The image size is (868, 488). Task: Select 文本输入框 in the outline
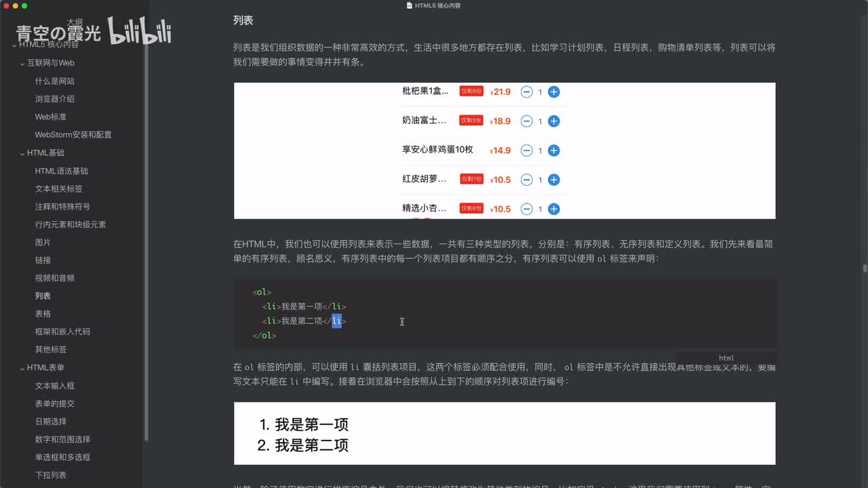(55, 386)
